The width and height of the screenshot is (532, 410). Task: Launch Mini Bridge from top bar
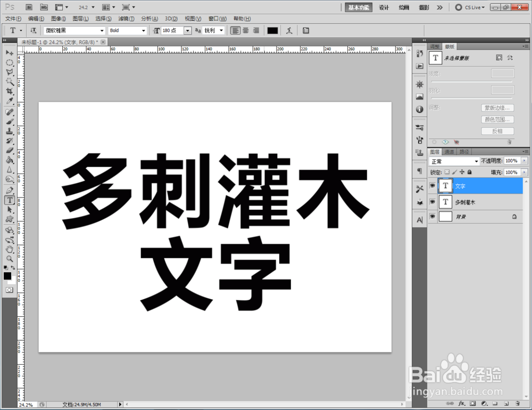(44, 7)
